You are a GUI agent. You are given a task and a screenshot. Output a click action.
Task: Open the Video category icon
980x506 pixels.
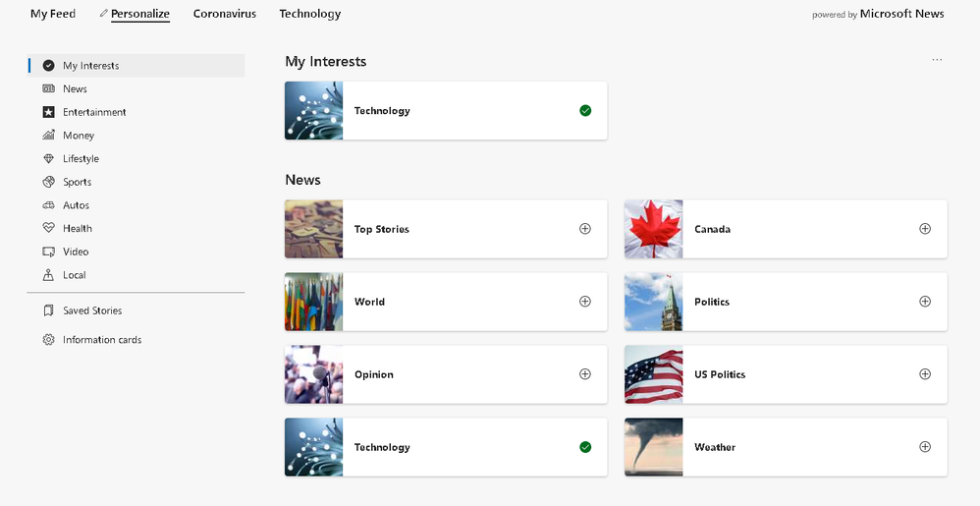(49, 252)
